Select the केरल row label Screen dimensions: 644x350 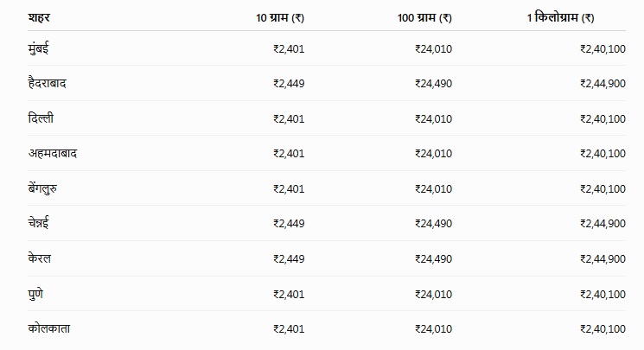[x=40, y=258]
